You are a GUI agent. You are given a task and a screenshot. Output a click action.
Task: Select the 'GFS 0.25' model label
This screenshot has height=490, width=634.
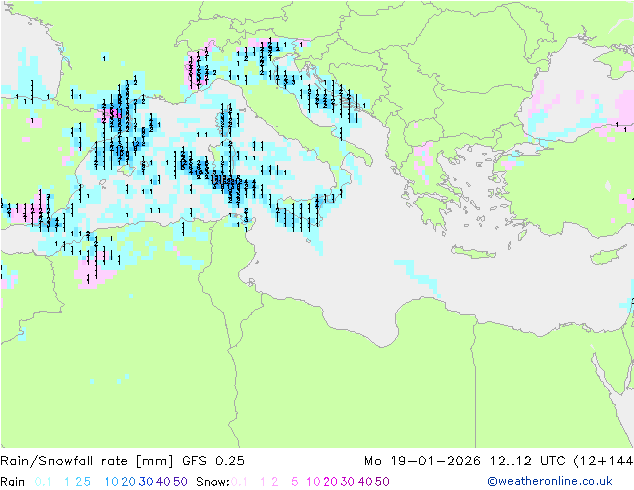coord(213,461)
